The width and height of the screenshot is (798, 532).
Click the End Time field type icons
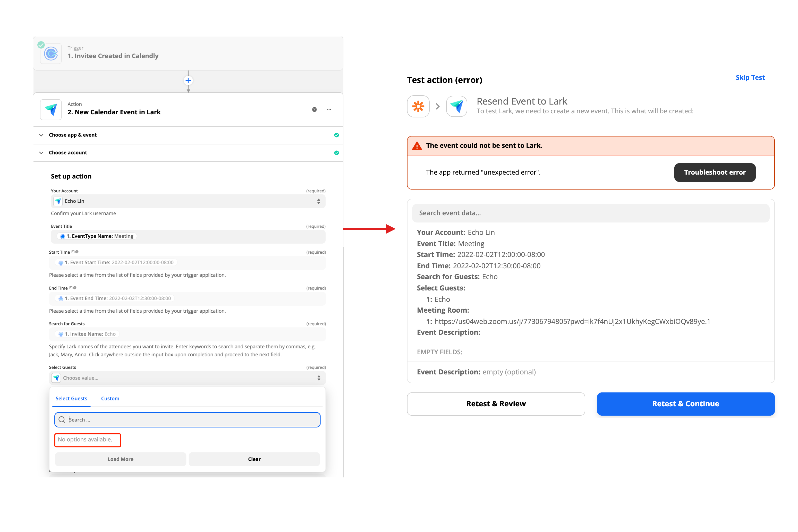point(73,288)
